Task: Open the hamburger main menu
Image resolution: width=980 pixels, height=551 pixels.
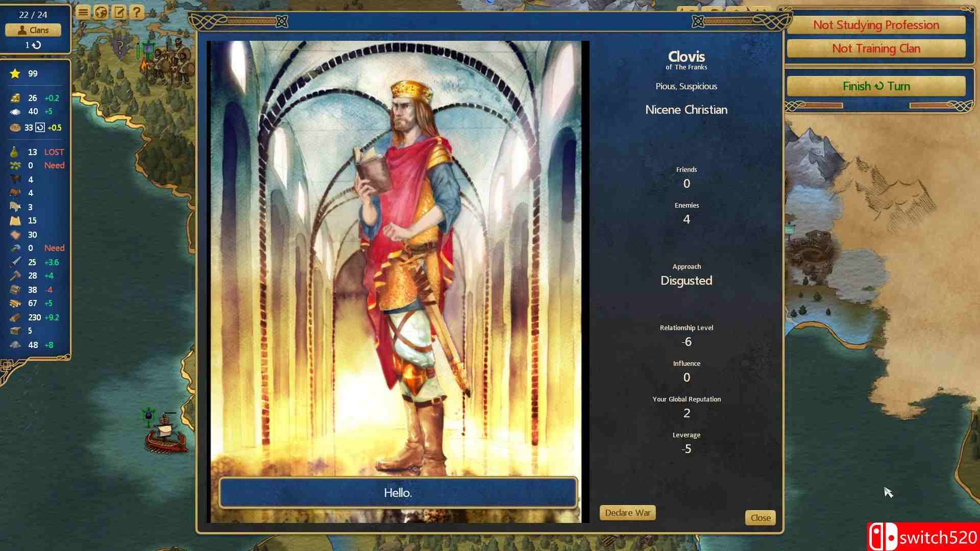Action: point(83,12)
